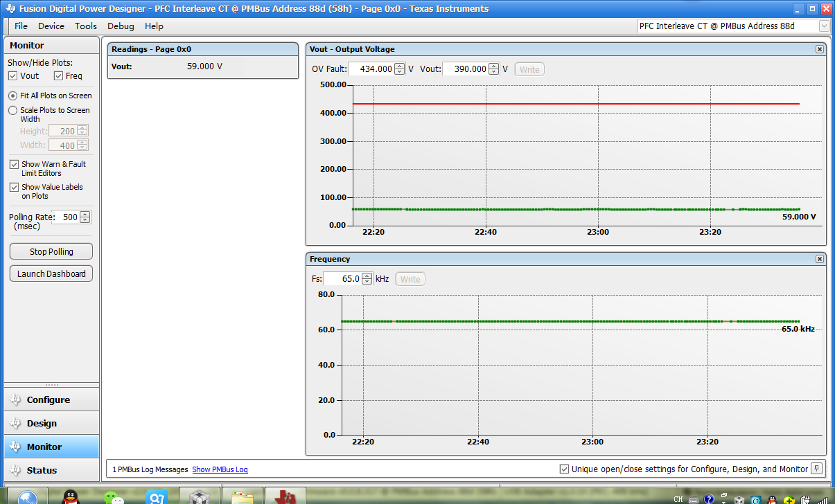Click the Design tab TI logo icon
This screenshot has width=835, height=504.
[x=16, y=423]
